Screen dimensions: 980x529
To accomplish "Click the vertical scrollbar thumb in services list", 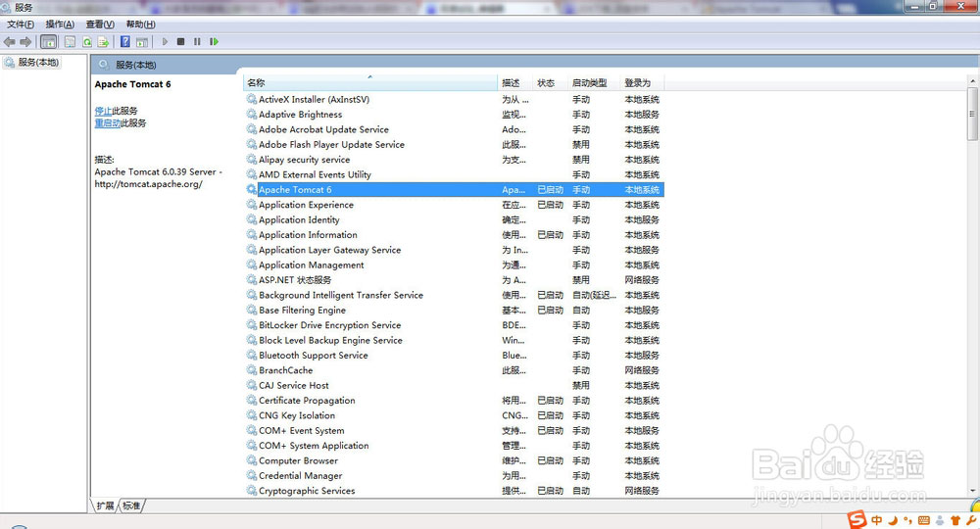I will [972, 114].
